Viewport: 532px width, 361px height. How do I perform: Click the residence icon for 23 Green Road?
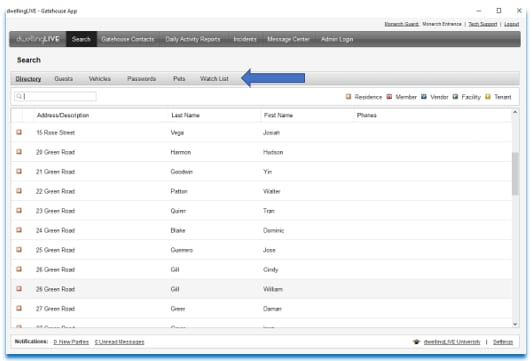[x=19, y=210]
